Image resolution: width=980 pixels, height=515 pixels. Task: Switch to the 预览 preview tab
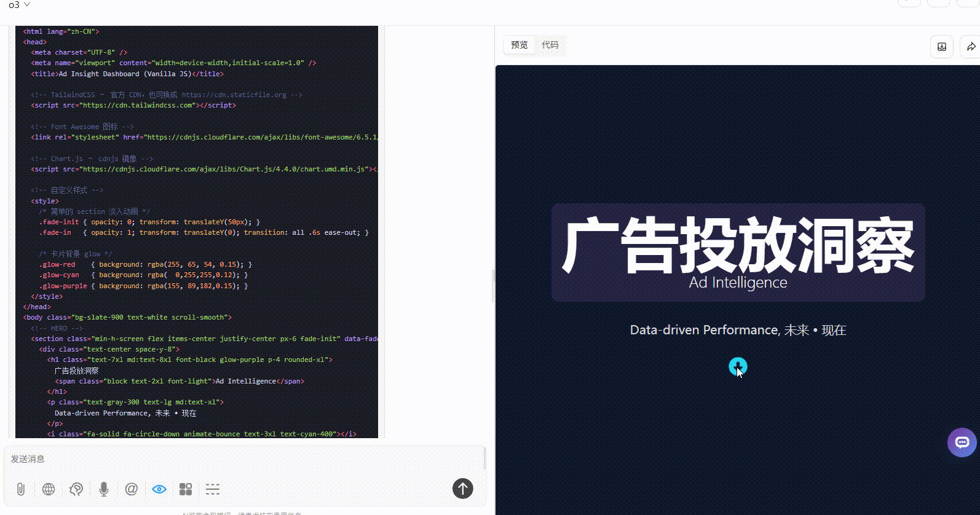point(520,45)
